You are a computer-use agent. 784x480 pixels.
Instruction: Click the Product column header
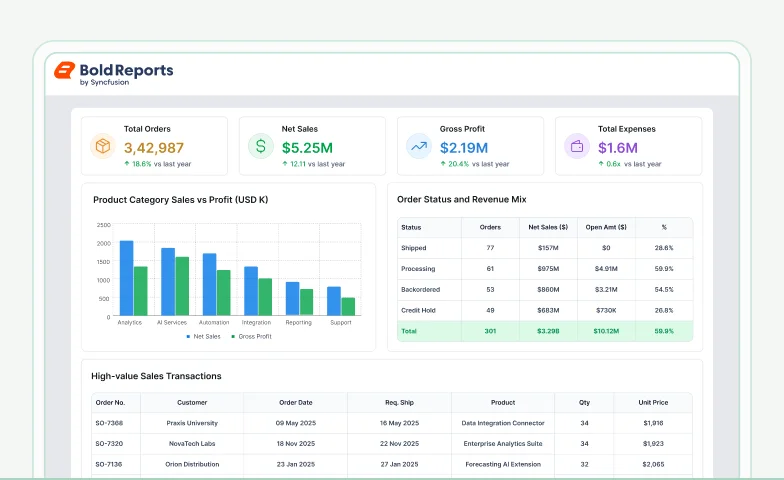coord(503,402)
